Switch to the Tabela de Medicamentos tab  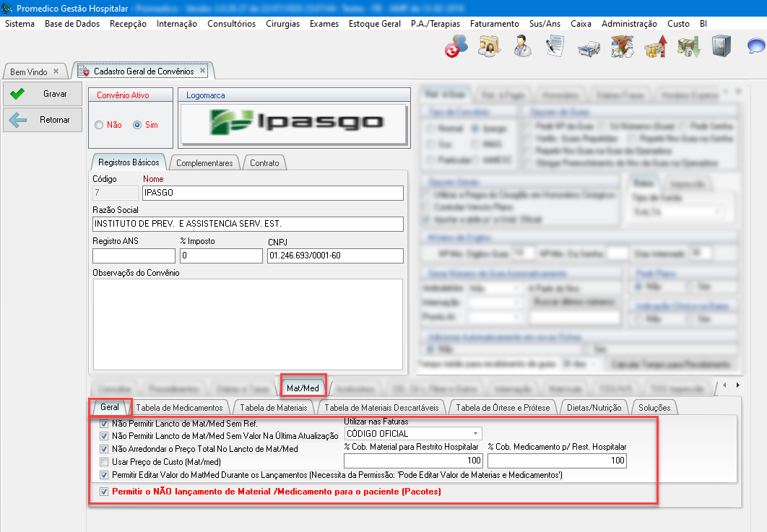pyautogui.click(x=179, y=408)
